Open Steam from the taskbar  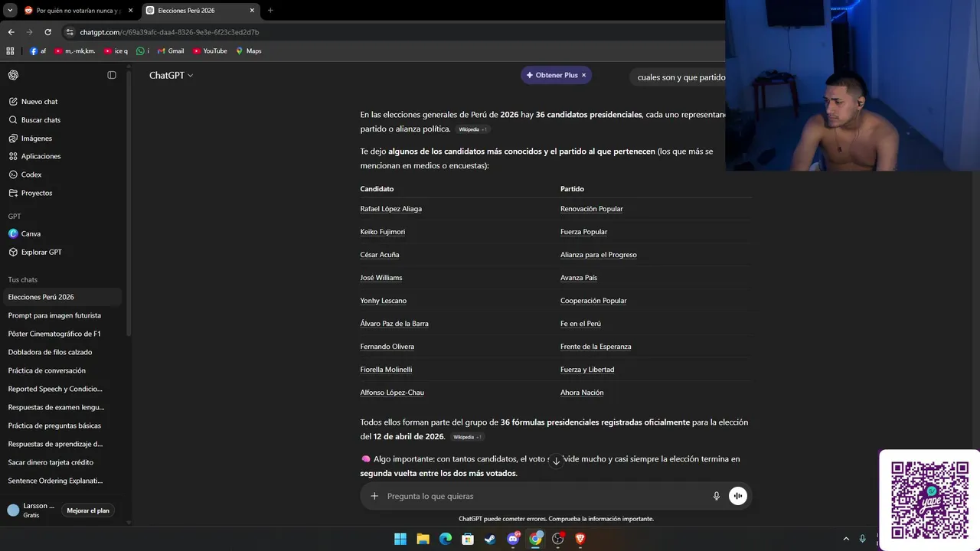(490, 539)
